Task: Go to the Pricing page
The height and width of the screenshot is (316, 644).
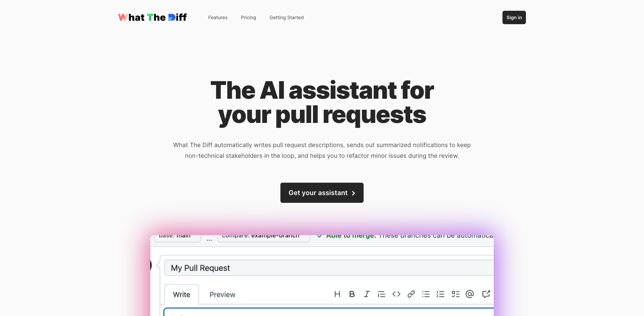Action: click(x=248, y=17)
